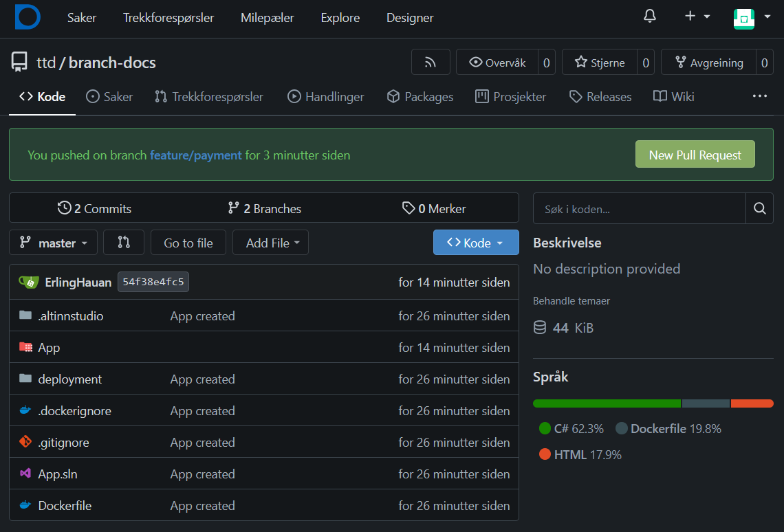
Task: Expand the blue Kode clone dropdown
Action: pos(475,243)
